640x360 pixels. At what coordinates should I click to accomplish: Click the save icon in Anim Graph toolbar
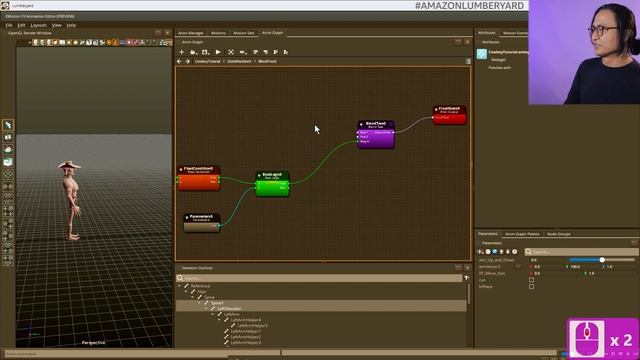(205, 52)
